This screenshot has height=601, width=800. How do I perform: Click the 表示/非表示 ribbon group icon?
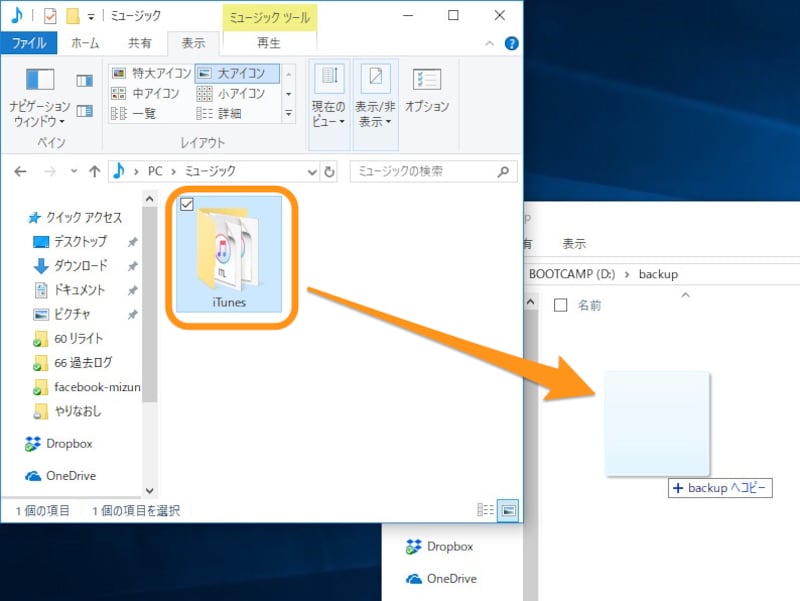click(x=376, y=78)
